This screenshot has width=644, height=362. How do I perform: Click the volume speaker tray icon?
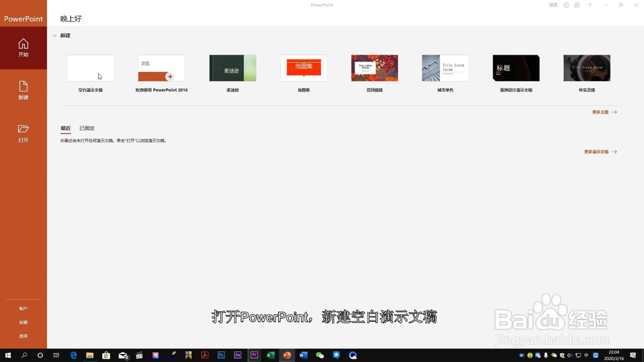[x=570, y=356]
